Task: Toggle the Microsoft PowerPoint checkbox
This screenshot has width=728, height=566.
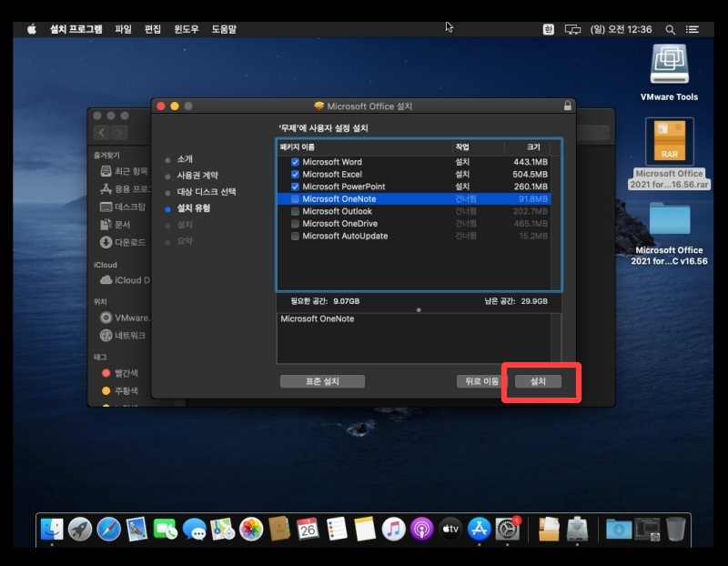Action: 295,187
